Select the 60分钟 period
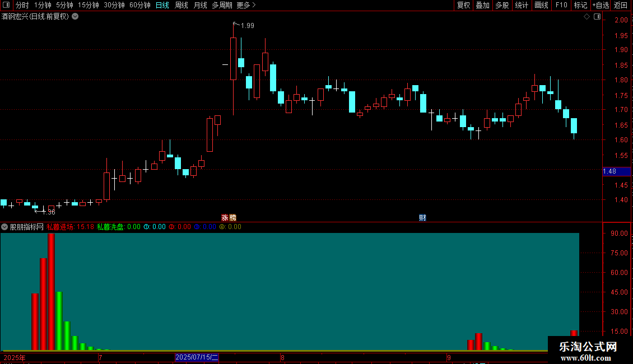The image size is (633, 364). pyautogui.click(x=140, y=5)
